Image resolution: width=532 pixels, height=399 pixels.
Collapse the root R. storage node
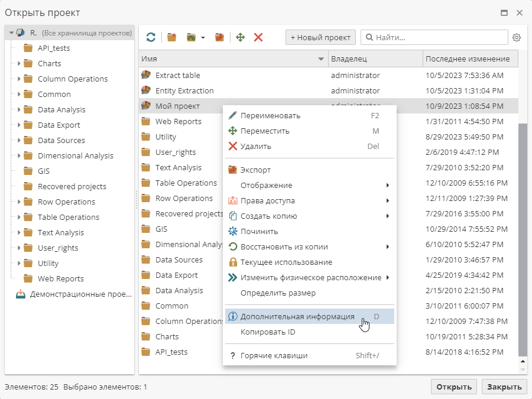[11, 33]
